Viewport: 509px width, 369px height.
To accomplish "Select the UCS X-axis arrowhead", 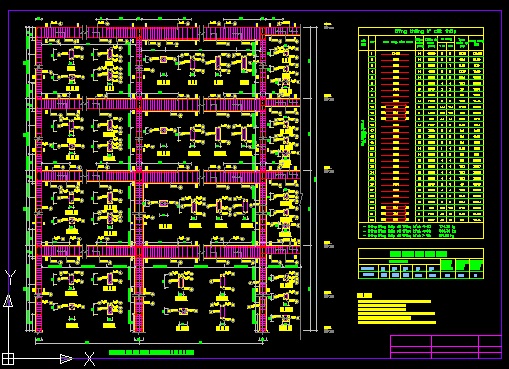I will coord(66,359).
